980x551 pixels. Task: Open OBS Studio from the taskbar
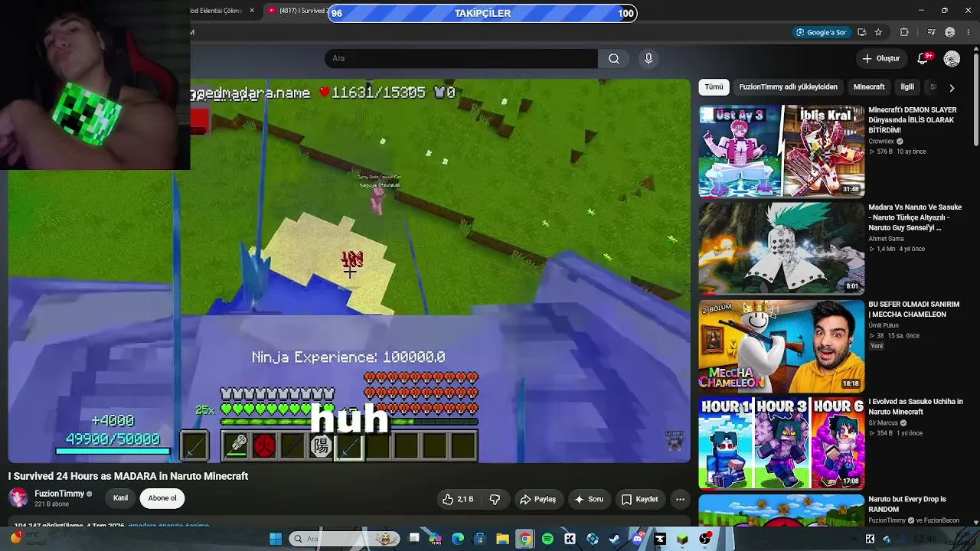(704, 539)
